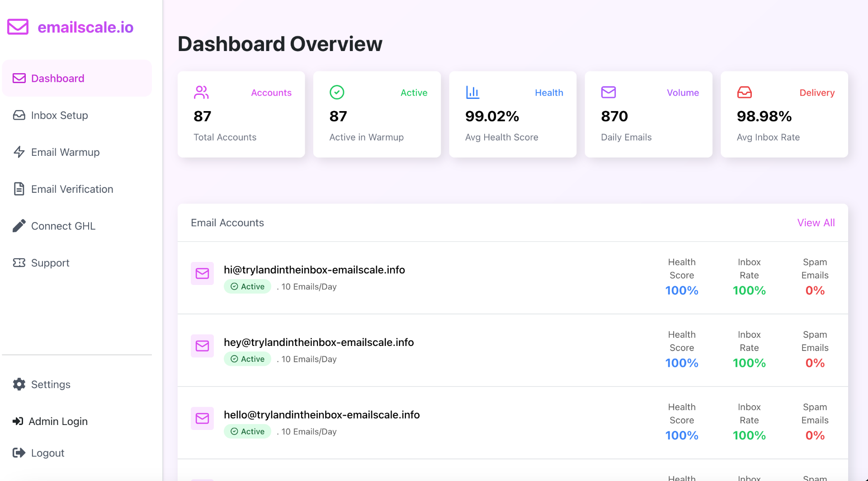Click the Volume label in stats card
This screenshot has height=481, width=868.
683,93
